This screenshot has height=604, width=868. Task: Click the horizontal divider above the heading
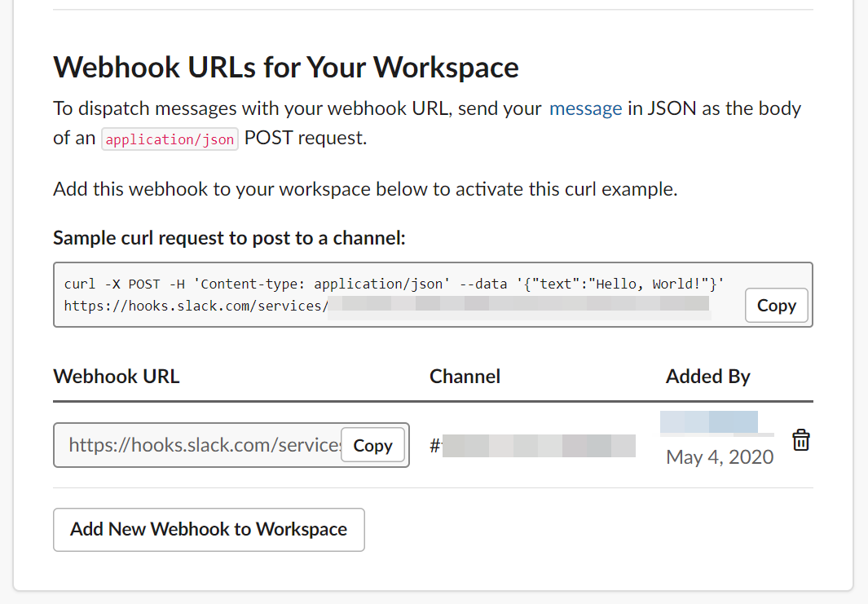(434, 7)
